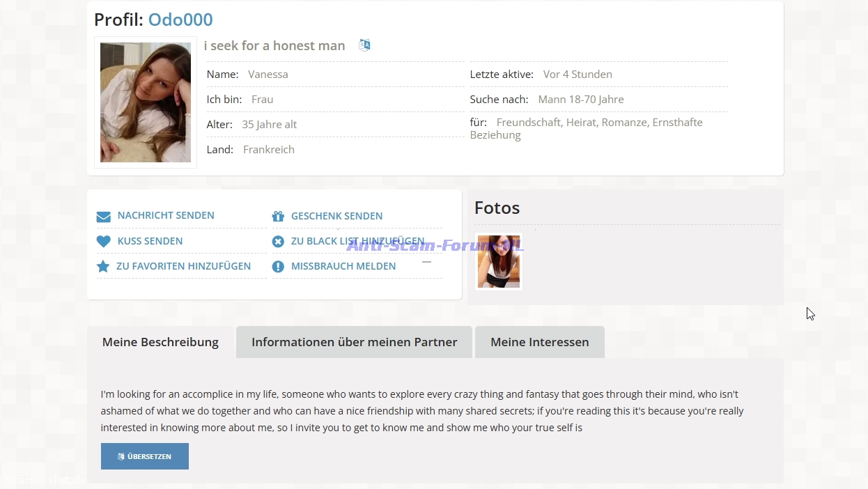Switch to the Meine Beschreibung tab
The width and height of the screenshot is (868, 489).
[x=160, y=342]
